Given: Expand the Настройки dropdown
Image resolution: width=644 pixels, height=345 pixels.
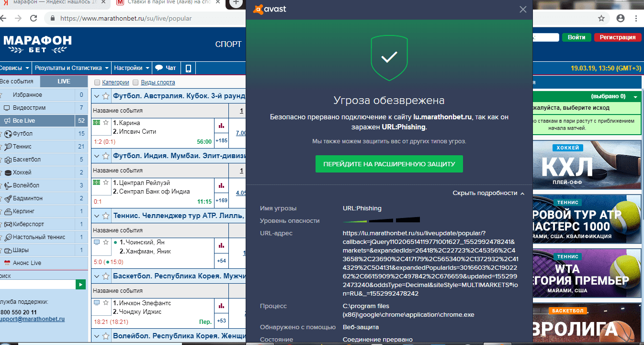Looking at the screenshot, I should click(x=132, y=68).
